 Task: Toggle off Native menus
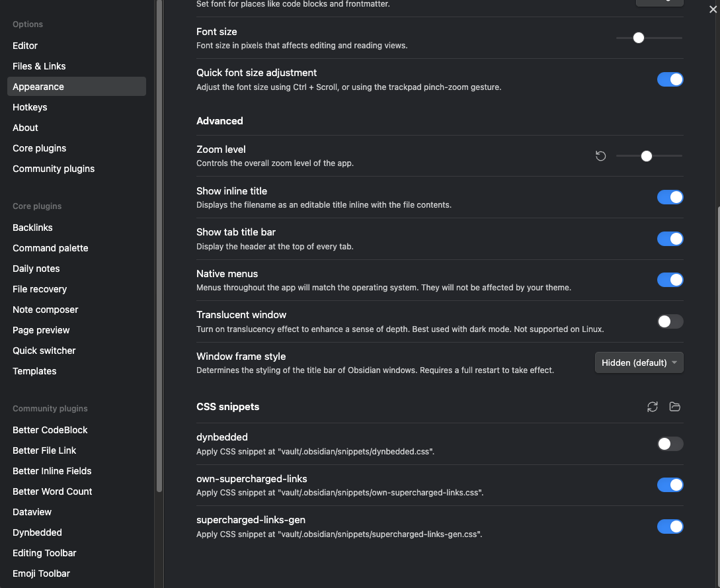click(670, 280)
